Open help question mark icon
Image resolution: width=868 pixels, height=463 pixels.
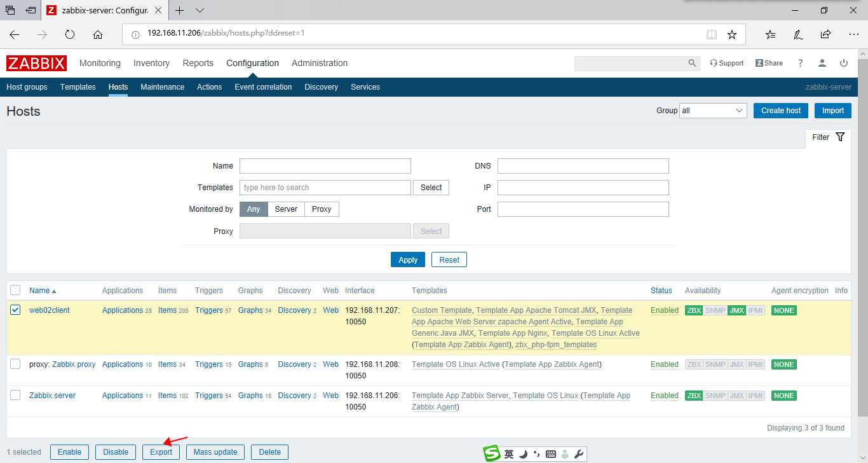(801, 63)
